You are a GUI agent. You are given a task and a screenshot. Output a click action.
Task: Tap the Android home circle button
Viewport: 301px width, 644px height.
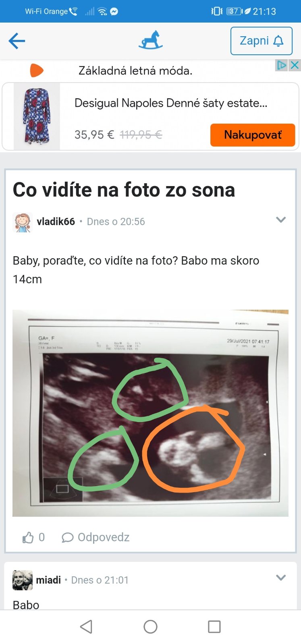tap(150, 627)
